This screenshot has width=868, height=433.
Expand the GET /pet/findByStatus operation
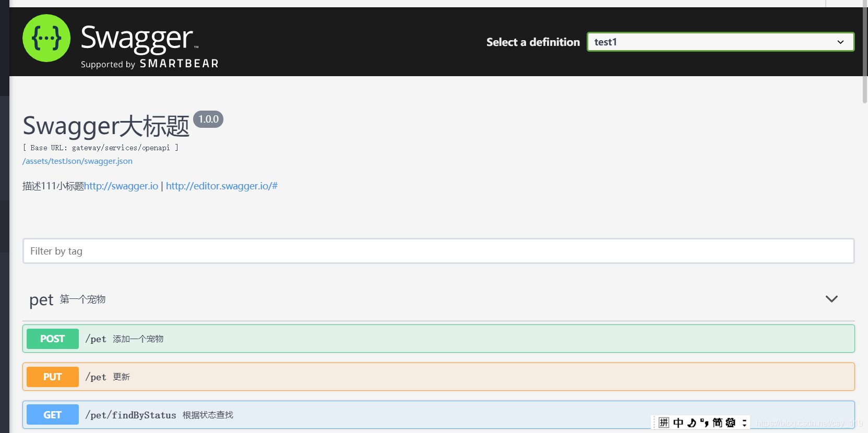click(x=438, y=415)
